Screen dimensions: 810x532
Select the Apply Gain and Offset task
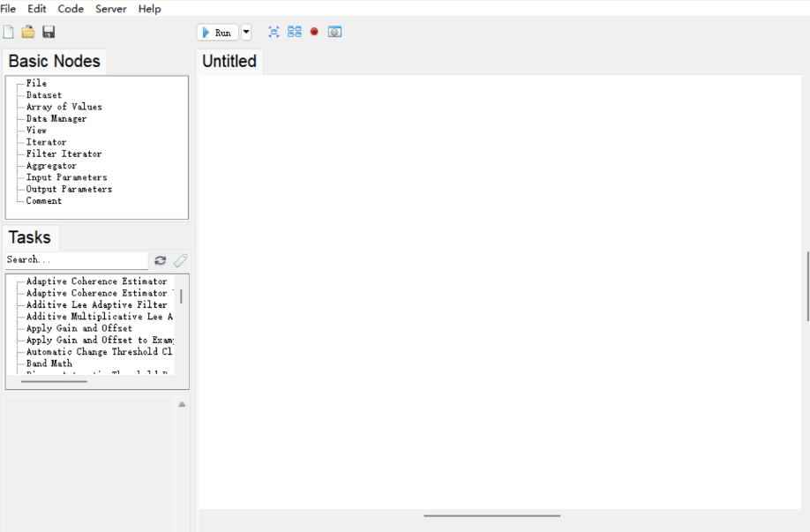(x=79, y=328)
